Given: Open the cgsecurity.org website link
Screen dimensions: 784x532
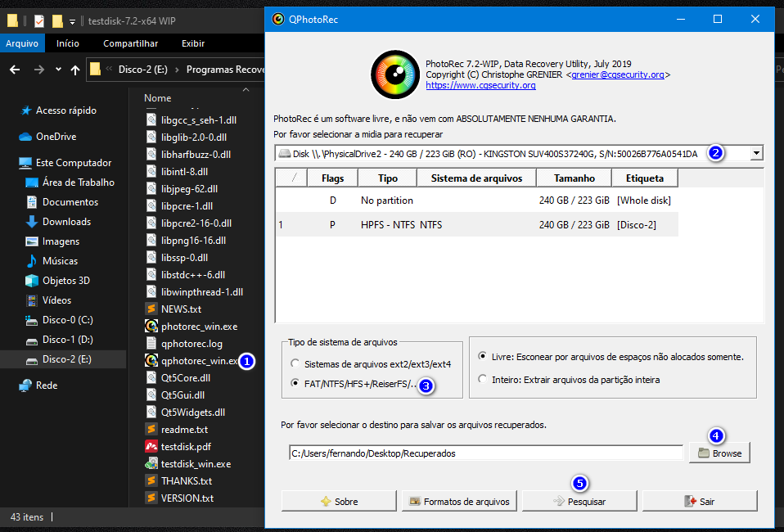Looking at the screenshot, I should [x=480, y=85].
